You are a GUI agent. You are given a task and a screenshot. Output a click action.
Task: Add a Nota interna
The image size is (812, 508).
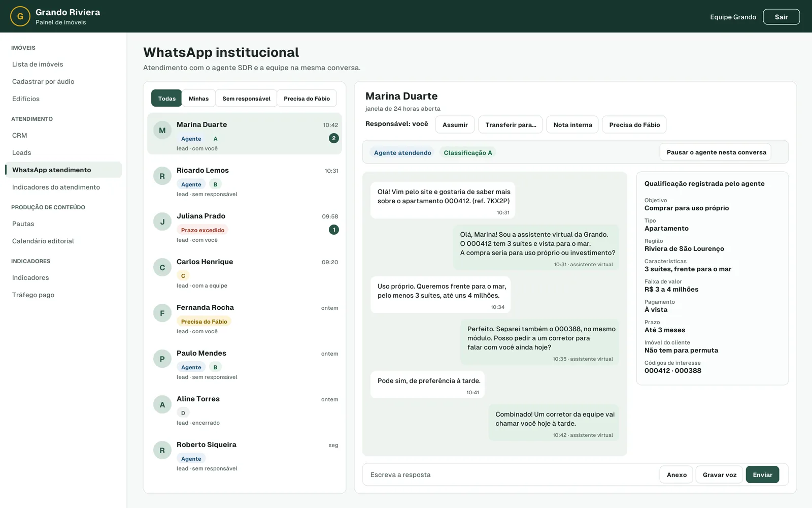point(572,125)
